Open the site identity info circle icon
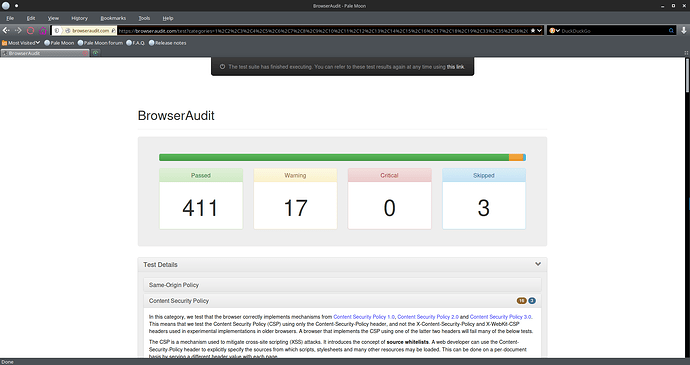 [57, 30]
